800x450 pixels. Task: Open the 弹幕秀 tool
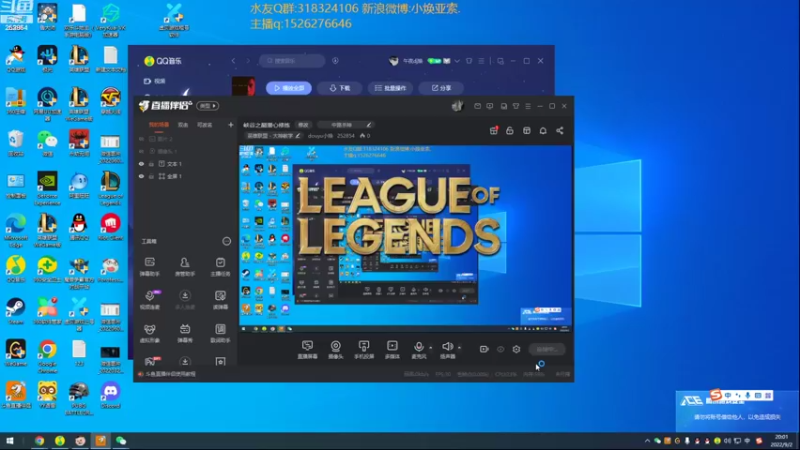click(x=185, y=333)
